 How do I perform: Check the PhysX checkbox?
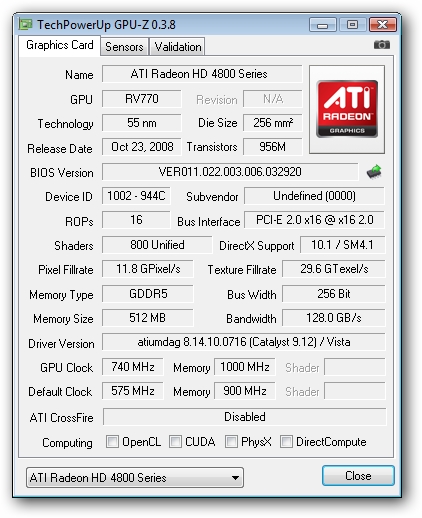pos(231,442)
